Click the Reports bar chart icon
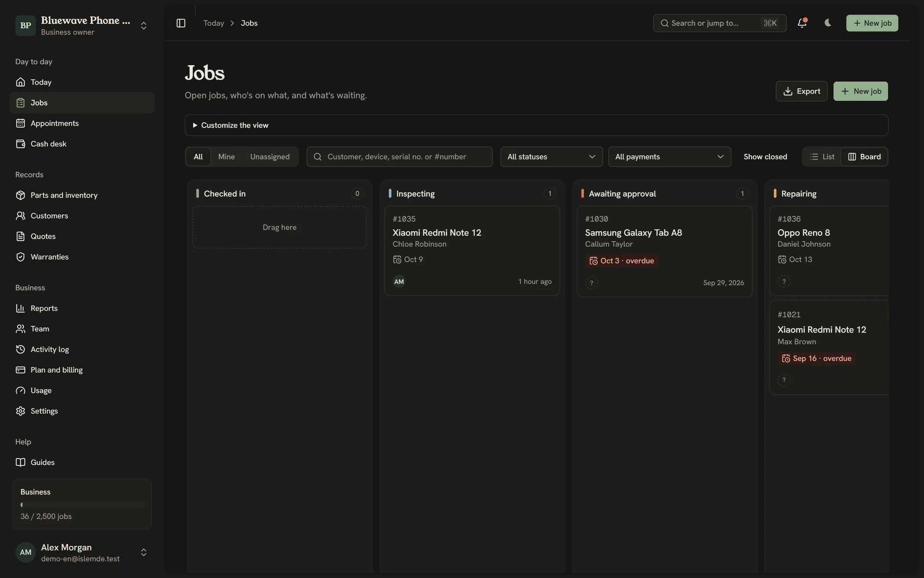Viewport: 924px width, 578px height. [20, 308]
